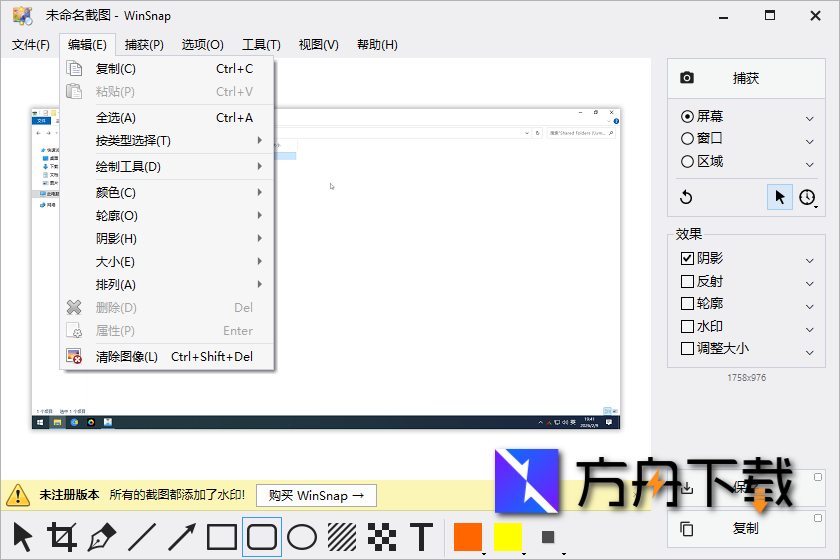Screen dimensions: 840x560
Task: Open the 捕获(P) menu
Action: click(x=144, y=44)
